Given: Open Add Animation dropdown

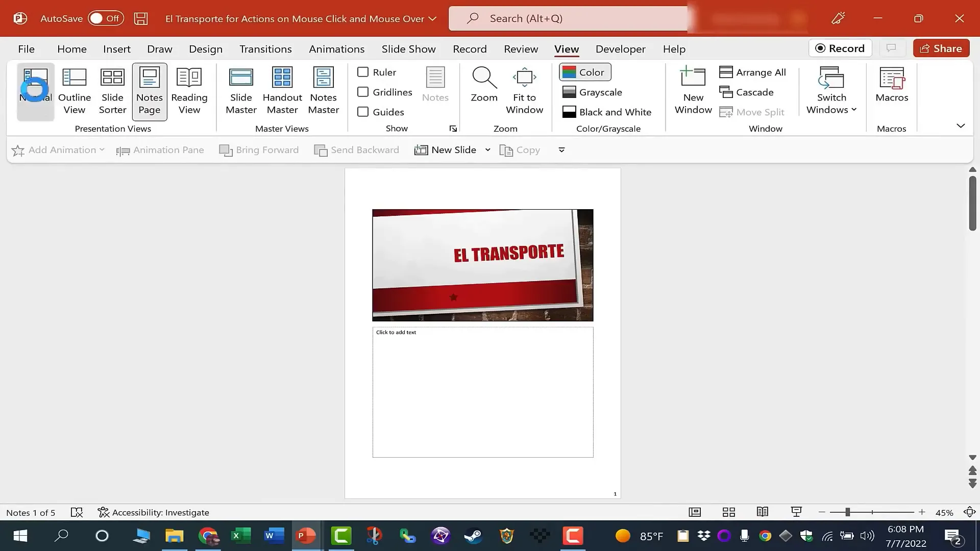Looking at the screenshot, I should tap(58, 150).
